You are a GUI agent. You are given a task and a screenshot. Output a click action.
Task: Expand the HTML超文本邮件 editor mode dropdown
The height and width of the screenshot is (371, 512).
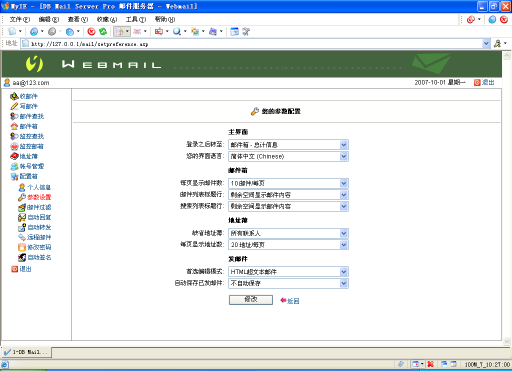(344, 272)
